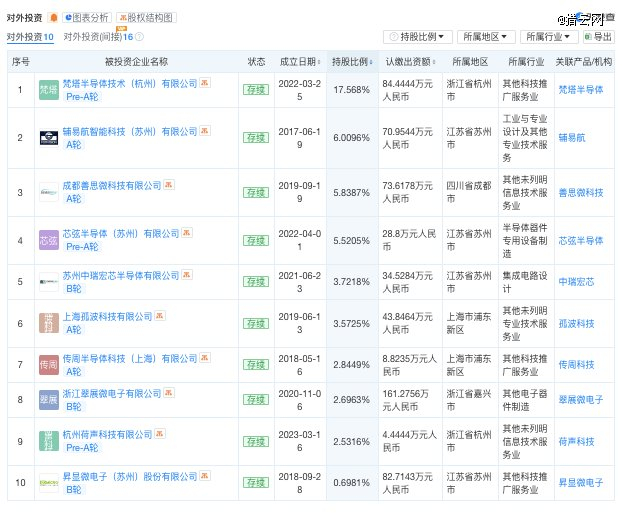Click equity icon beside 浙江翠展微电子 name

(169, 392)
